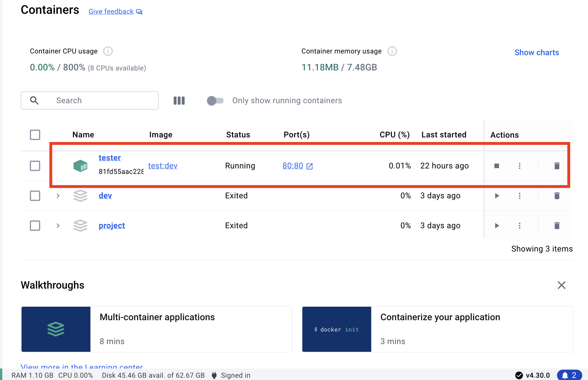Delete the project container with trash icon
The height and width of the screenshot is (380, 588).
557,226
